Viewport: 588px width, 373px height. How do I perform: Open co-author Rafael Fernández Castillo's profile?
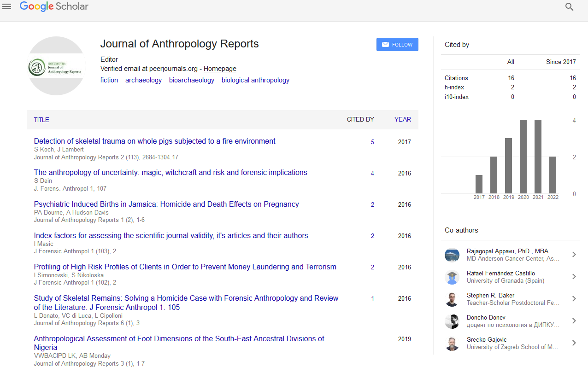[501, 274]
